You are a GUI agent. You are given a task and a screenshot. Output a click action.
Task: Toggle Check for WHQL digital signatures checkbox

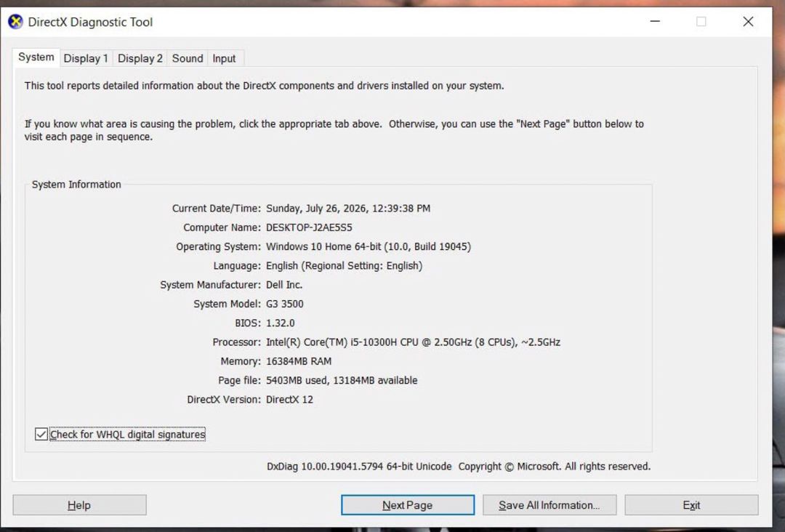pos(41,434)
